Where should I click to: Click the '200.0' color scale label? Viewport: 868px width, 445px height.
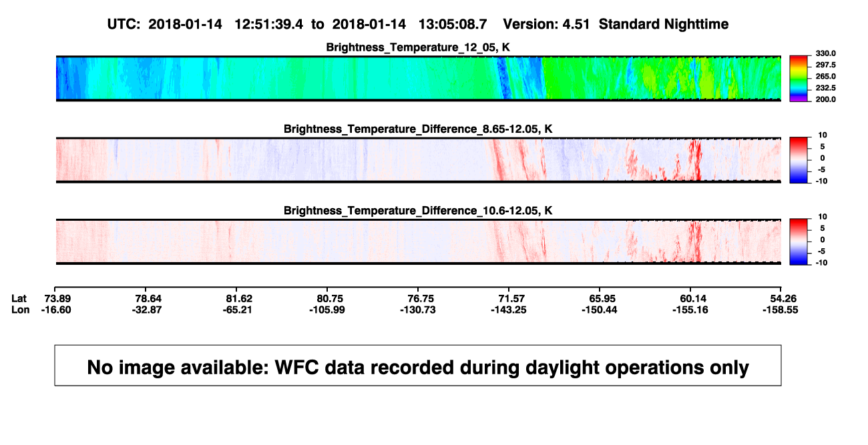tap(825, 99)
